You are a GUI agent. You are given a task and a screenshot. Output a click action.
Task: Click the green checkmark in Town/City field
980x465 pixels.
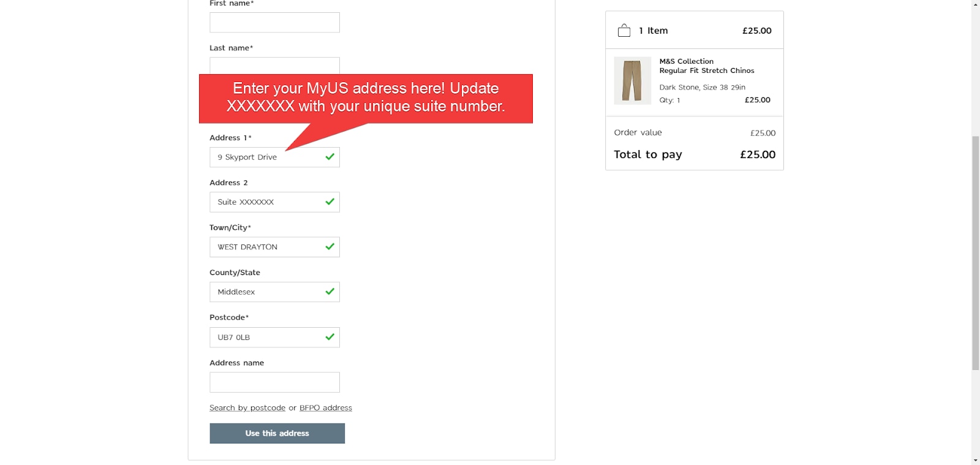pyautogui.click(x=330, y=246)
